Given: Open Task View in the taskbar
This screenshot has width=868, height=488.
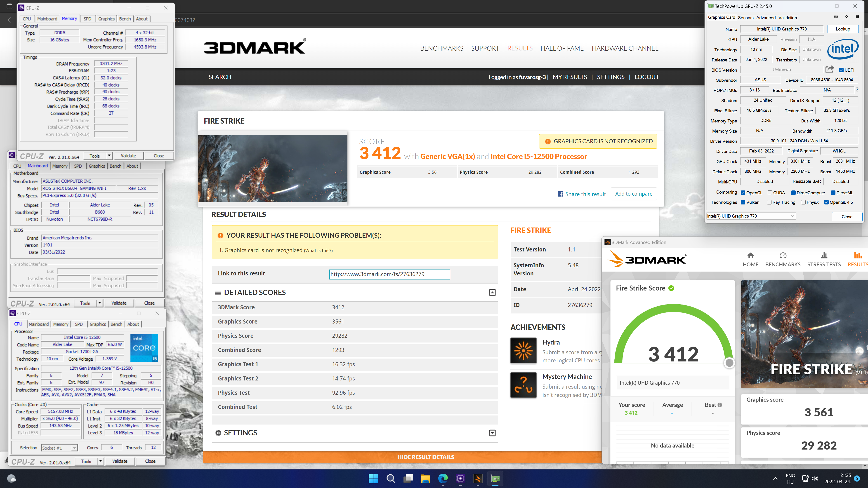Looking at the screenshot, I should pyautogui.click(x=408, y=479).
